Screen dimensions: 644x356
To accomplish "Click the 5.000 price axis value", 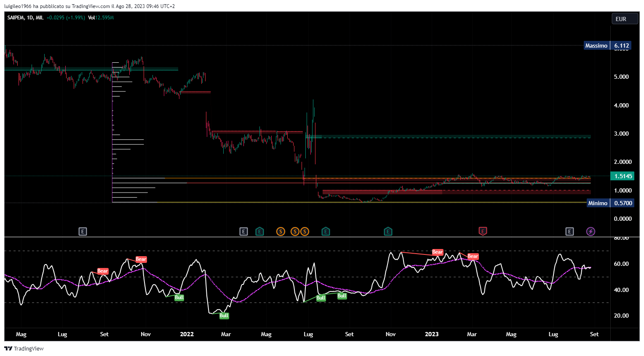I will point(621,77).
